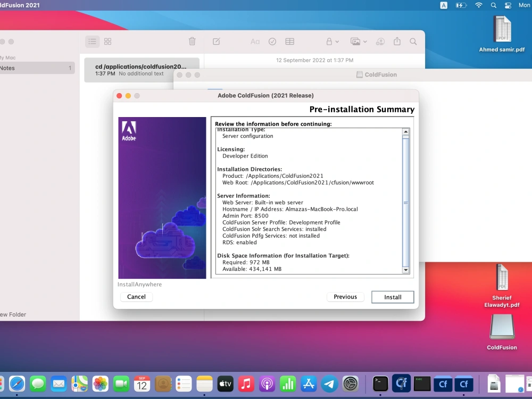The image size is (532, 399).
Task: Click 'Developer Edition' licensing text
Action: pos(245,156)
